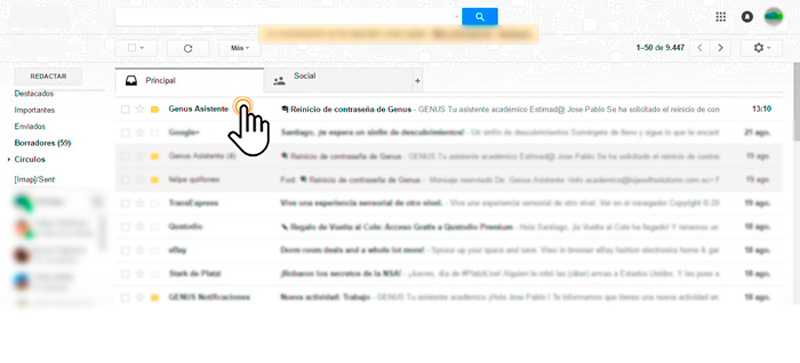Star the felipe quiñones email
The image size is (800, 363).
tap(140, 180)
